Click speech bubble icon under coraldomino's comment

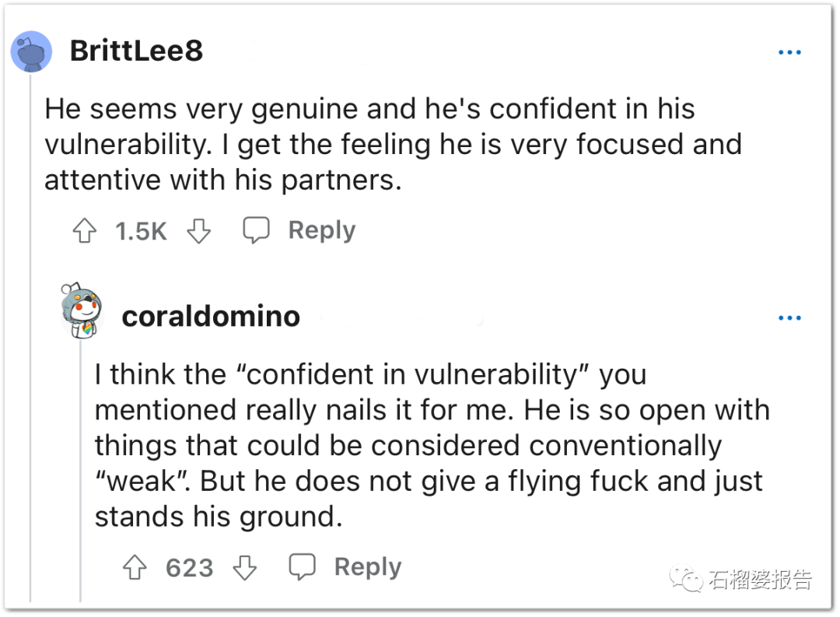[x=302, y=567]
